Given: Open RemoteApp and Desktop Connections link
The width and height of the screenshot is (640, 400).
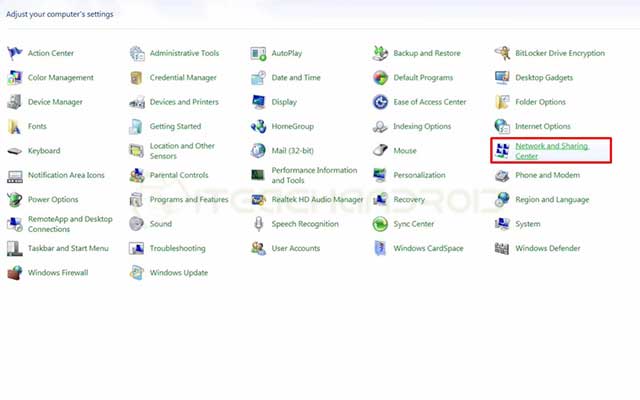Looking at the screenshot, I should click(x=70, y=224).
